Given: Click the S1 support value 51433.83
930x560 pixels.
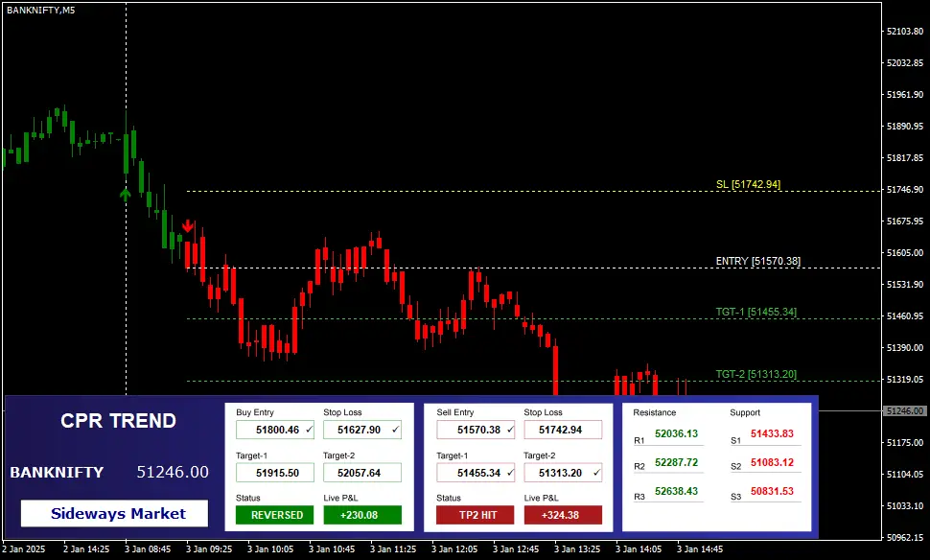Looking at the screenshot, I should [x=772, y=433].
